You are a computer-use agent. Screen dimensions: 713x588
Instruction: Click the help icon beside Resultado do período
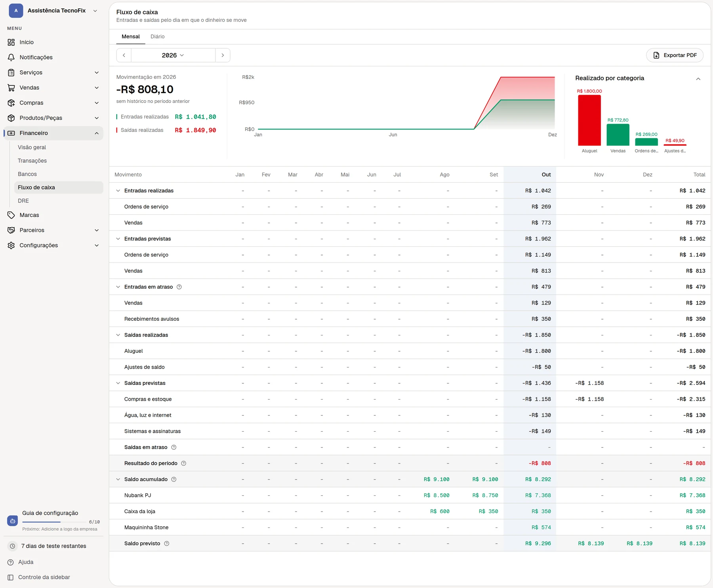pyautogui.click(x=183, y=463)
